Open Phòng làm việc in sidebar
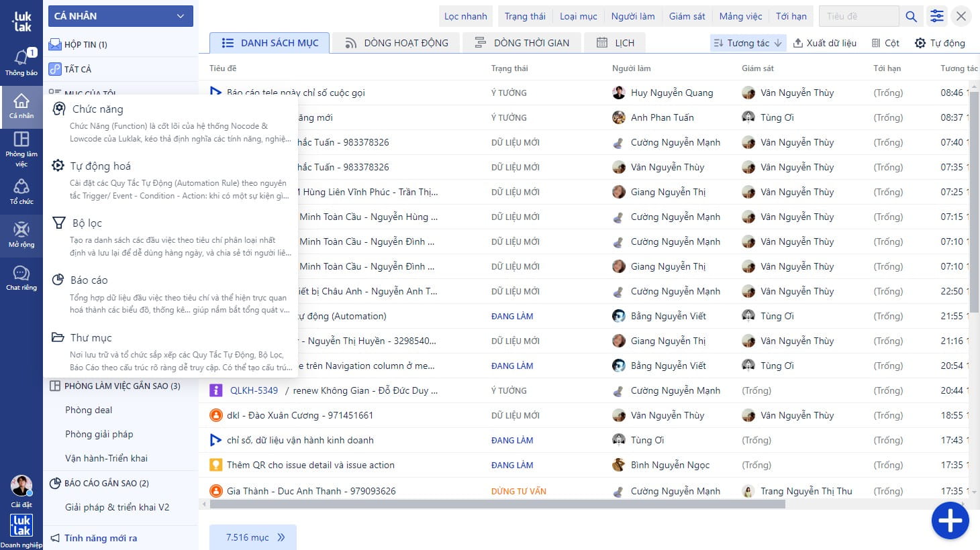 21,148
